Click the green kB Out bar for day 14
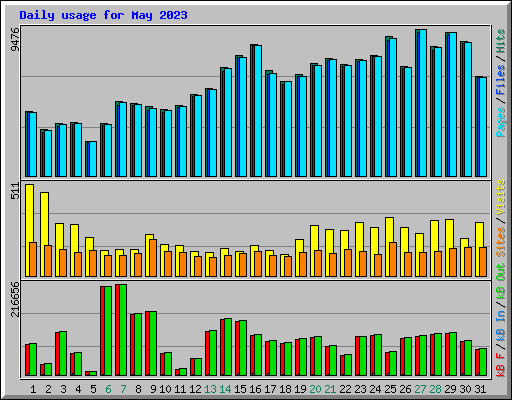 pyautogui.click(x=228, y=347)
